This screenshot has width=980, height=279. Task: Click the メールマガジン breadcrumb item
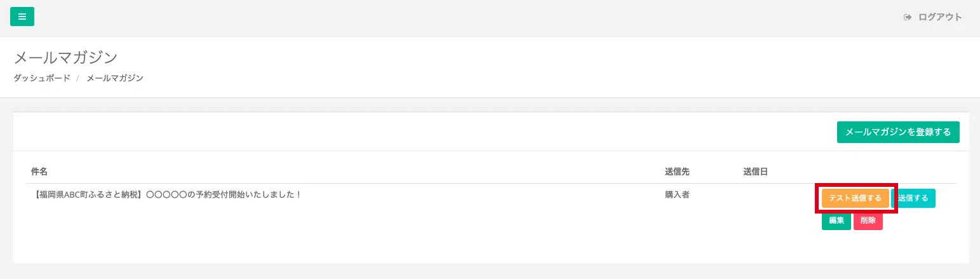115,78
